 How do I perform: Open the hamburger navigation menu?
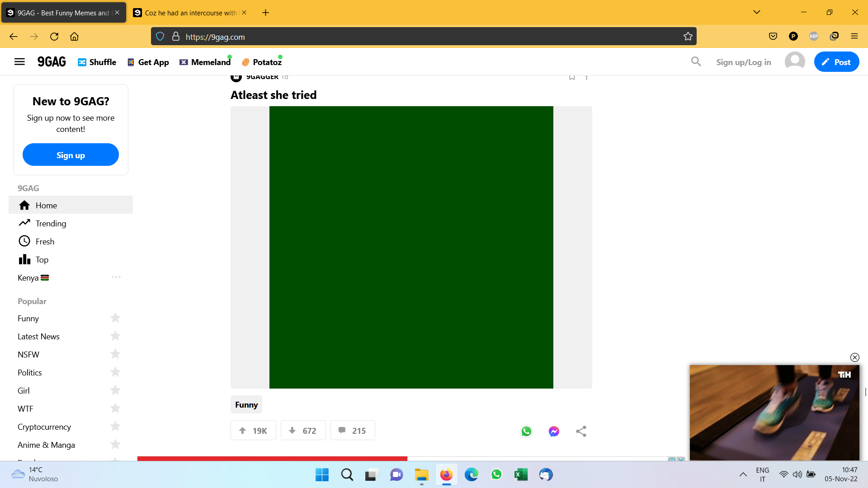(x=19, y=62)
